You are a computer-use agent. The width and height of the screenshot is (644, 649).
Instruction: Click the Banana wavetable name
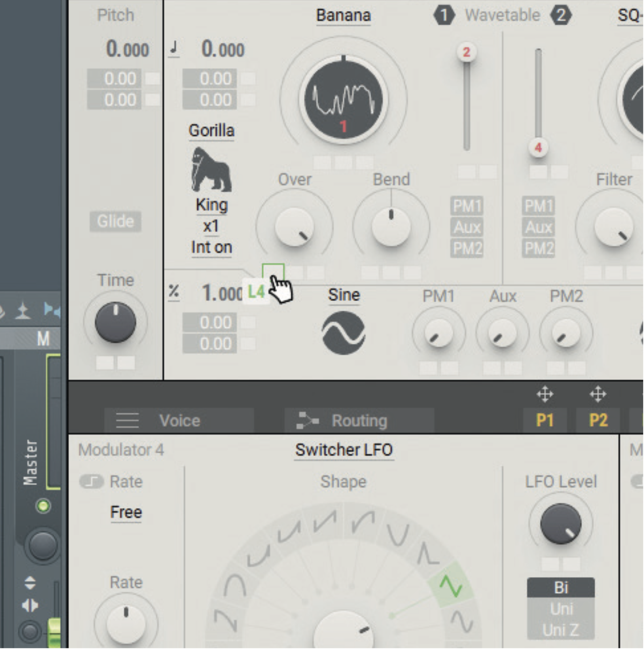[x=343, y=15]
